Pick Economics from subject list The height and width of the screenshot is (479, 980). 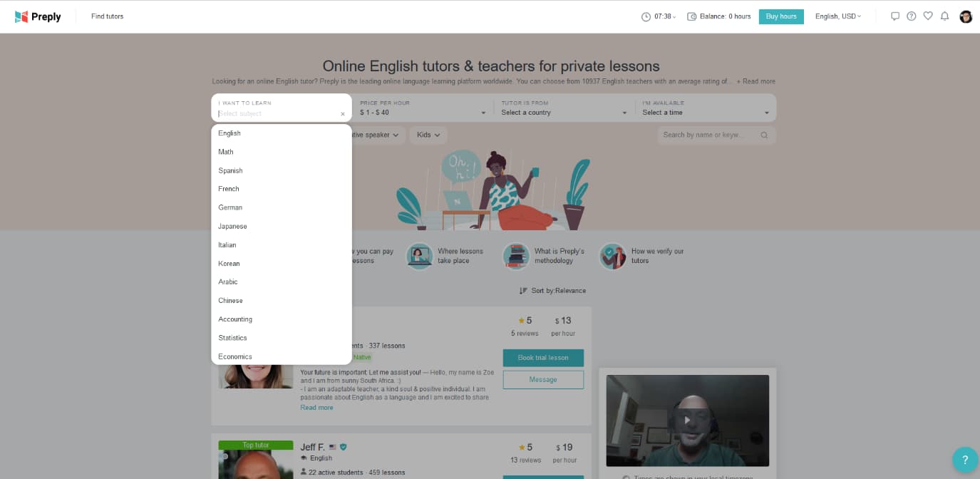click(x=282, y=356)
